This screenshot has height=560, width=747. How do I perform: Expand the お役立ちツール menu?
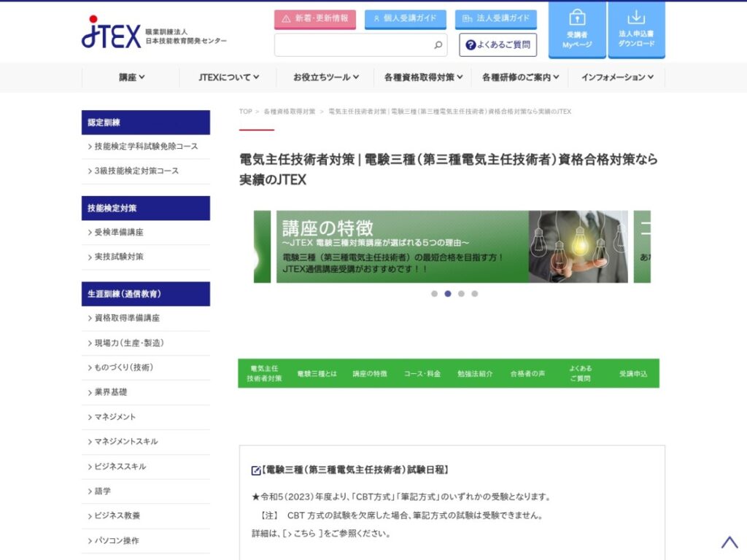(326, 77)
